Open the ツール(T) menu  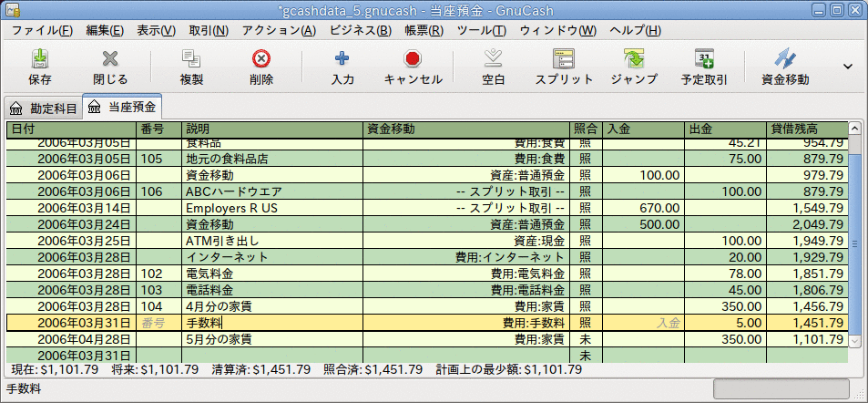(x=482, y=30)
